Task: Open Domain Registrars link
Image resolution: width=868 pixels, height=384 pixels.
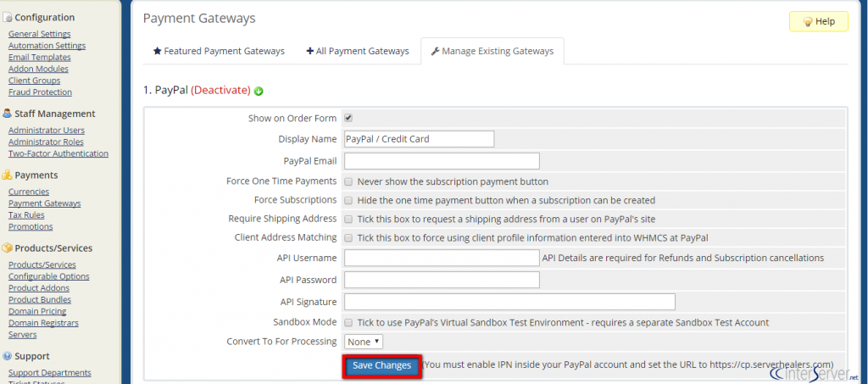Action: (x=43, y=323)
